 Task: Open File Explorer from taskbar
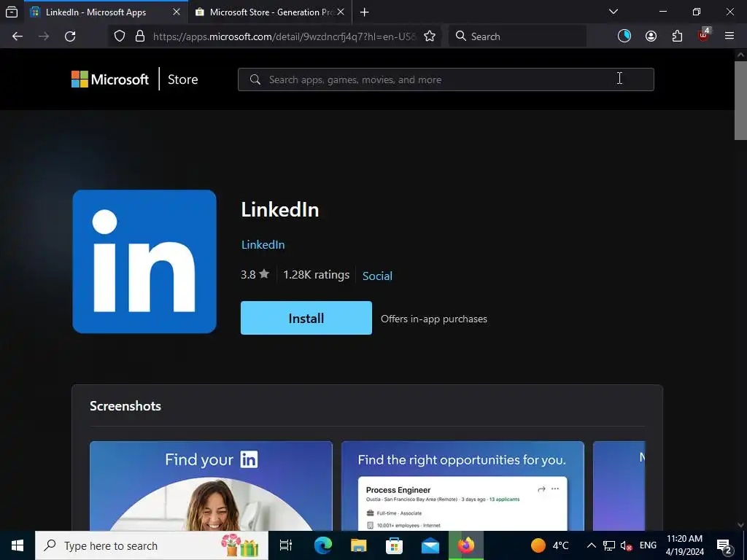(358, 545)
